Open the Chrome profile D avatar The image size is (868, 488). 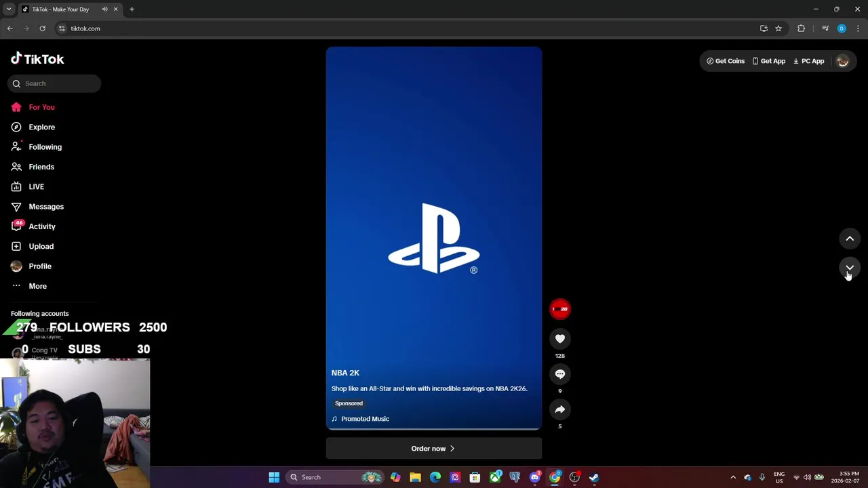pos(842,28)
